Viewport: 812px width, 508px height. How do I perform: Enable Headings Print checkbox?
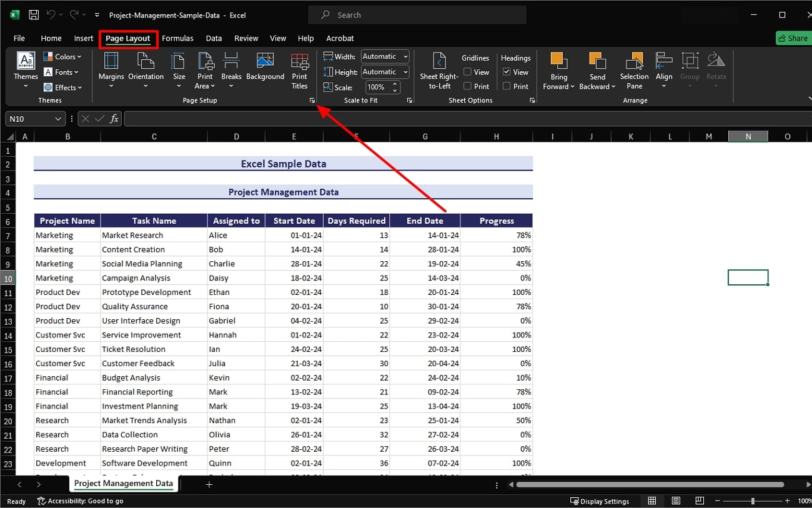507,86
